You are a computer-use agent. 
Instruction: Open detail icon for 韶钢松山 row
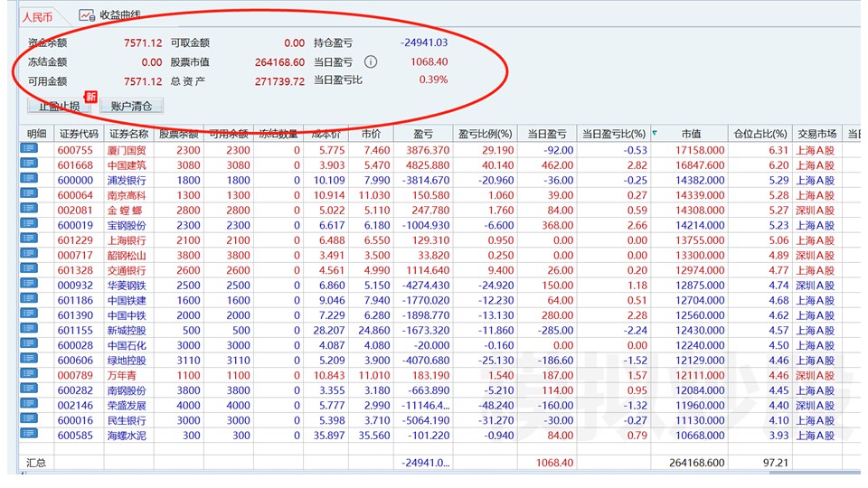(29, 253)
